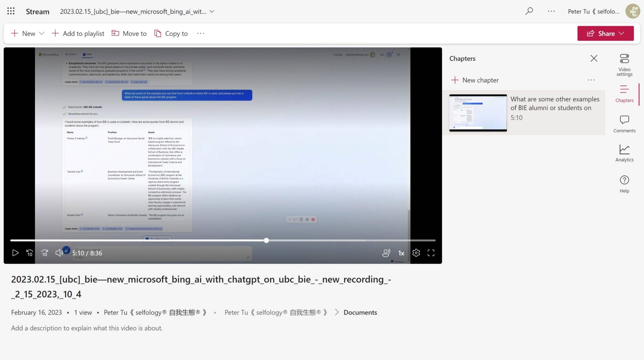Viewport: 644px width, 360px height.
Task: Open the command bar overflow ellipsis
Action: point(200,33)
